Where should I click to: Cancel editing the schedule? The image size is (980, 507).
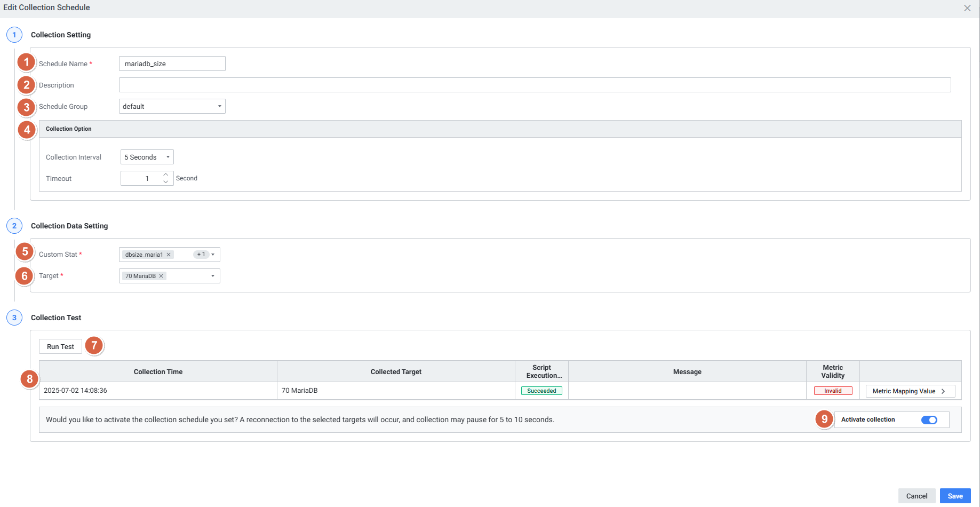[917, 496]
